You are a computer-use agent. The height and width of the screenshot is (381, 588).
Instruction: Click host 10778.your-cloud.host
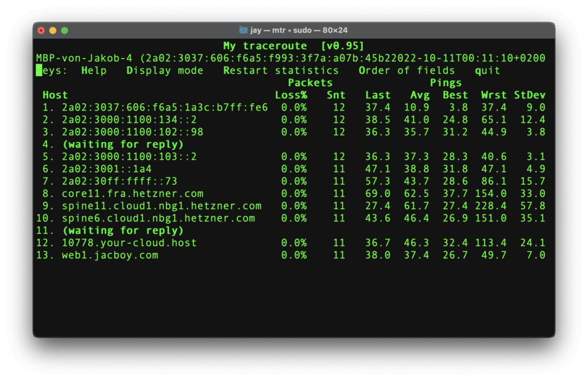pyautogui.click(x=129, y=243)
